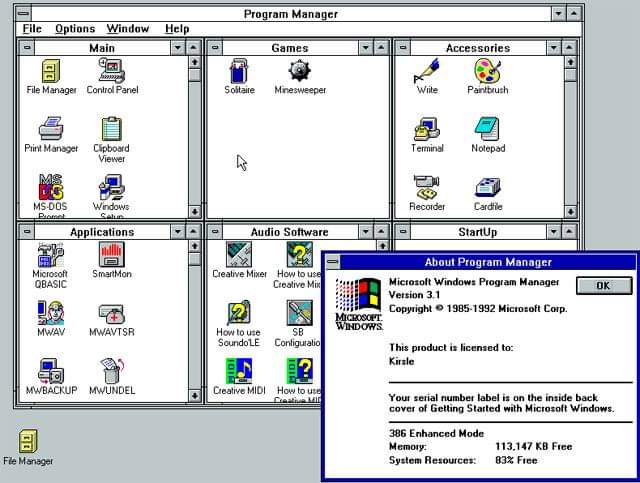Image resolution: width=640 pixels, height=483 pixels.
Task: Select the Microsoft QBASIC icon
Action: click(50, 266)
